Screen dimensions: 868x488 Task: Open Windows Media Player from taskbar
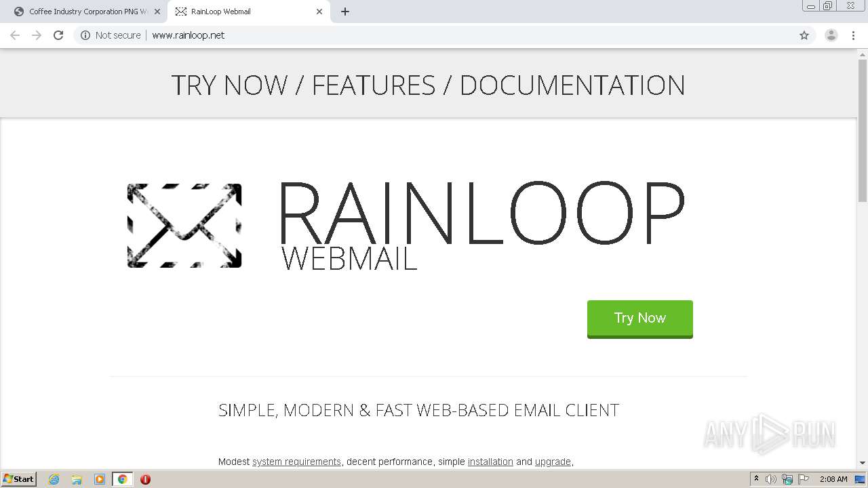[x=100, y=479]
